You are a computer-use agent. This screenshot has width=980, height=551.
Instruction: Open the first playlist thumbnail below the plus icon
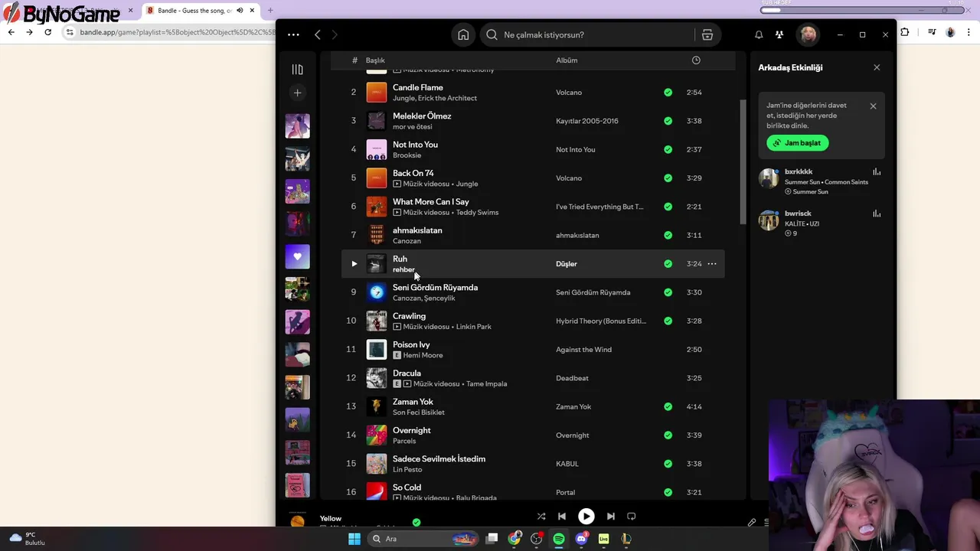(x=297, y=126)
